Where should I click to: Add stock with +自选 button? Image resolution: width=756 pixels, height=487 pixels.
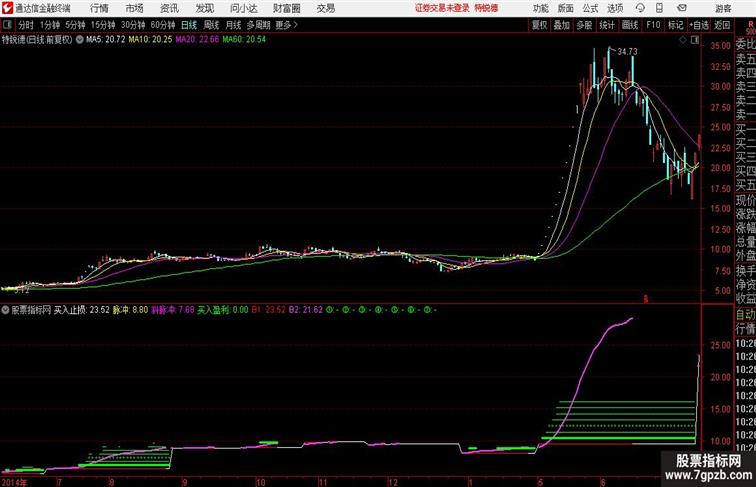click(x=699, y=25)
